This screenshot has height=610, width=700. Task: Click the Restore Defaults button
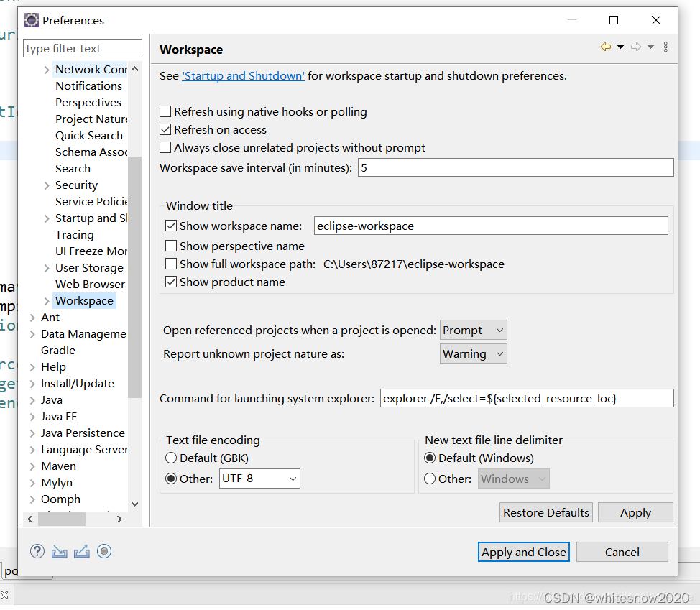pos(545,512)
